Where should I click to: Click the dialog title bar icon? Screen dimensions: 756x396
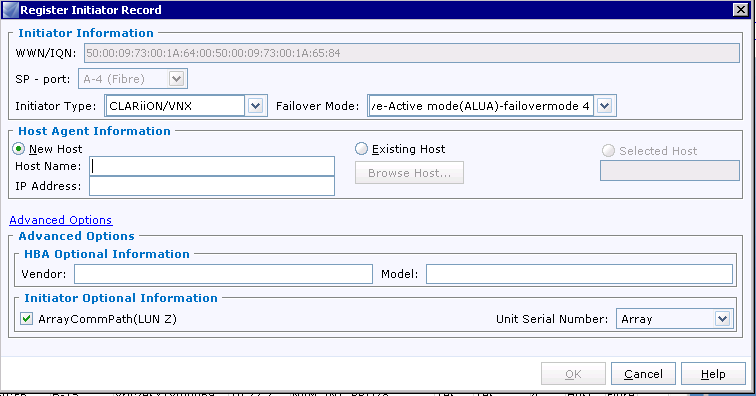(x=11, y=10)
